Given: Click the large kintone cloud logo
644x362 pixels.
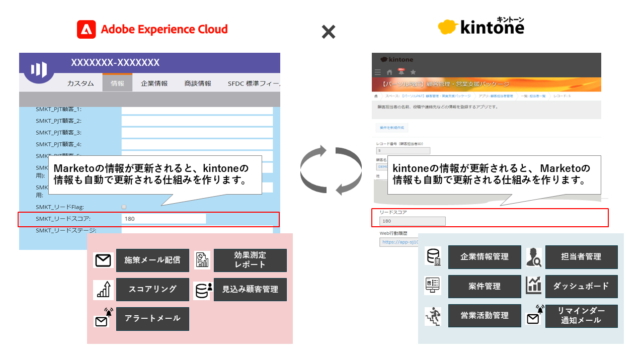Looking at the screenshot, I should [481, 25].
